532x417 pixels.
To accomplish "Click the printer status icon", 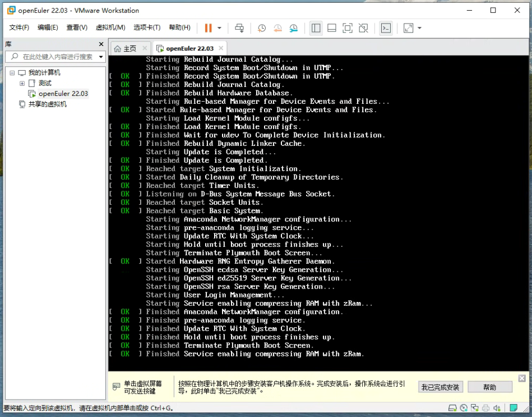I will coord(485,408).
